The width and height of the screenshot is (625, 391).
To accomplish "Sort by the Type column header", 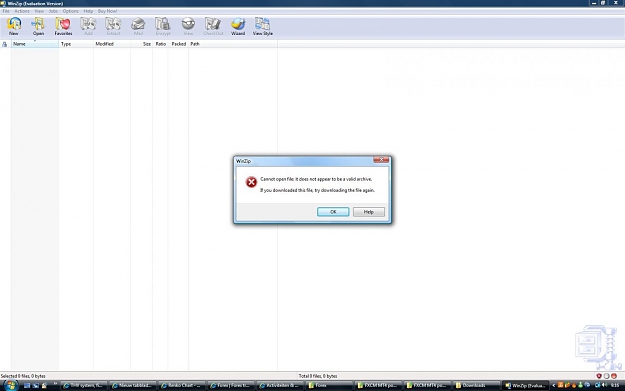I will pos(76,44).
